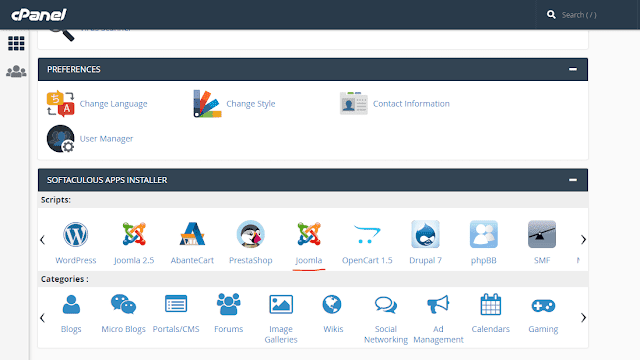Open the AbanteCart script icon

tap(192, 234)
